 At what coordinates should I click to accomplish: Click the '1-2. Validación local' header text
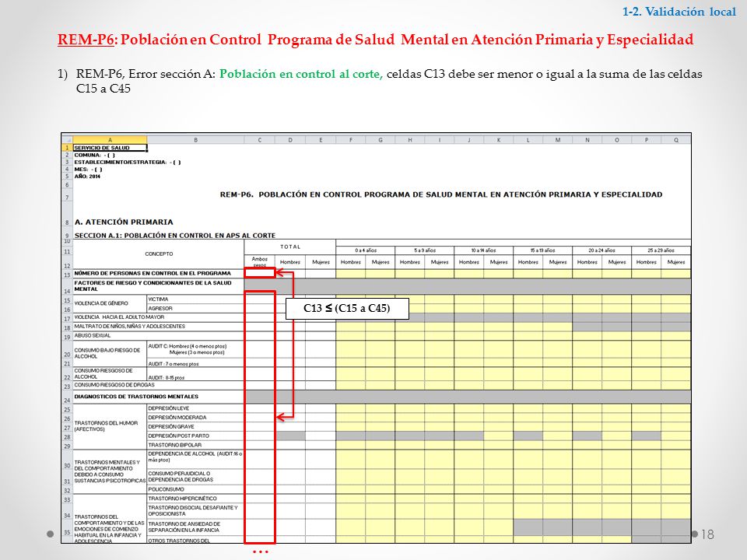tap(679, 12)
